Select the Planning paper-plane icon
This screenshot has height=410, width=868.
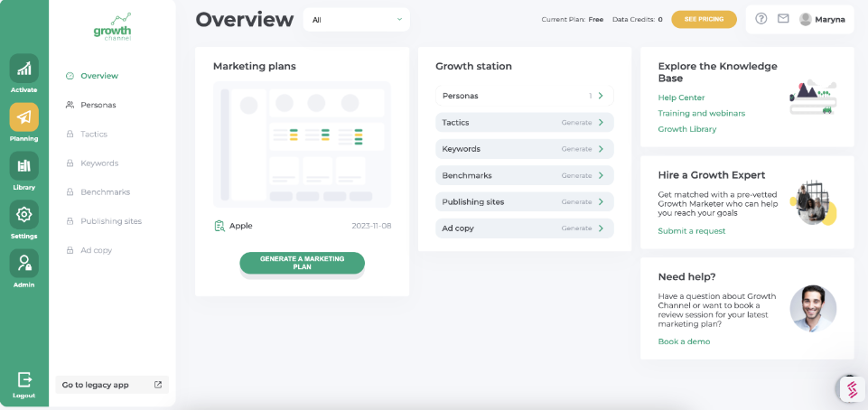coord(23,116)
